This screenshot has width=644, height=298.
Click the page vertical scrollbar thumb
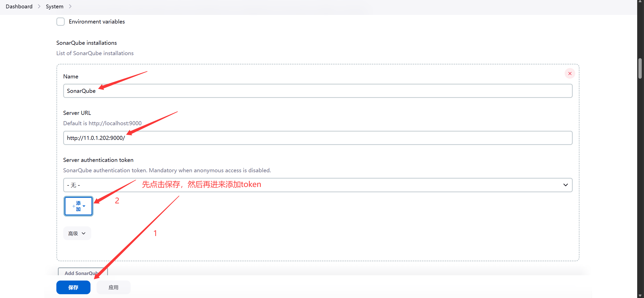point(640,69)
